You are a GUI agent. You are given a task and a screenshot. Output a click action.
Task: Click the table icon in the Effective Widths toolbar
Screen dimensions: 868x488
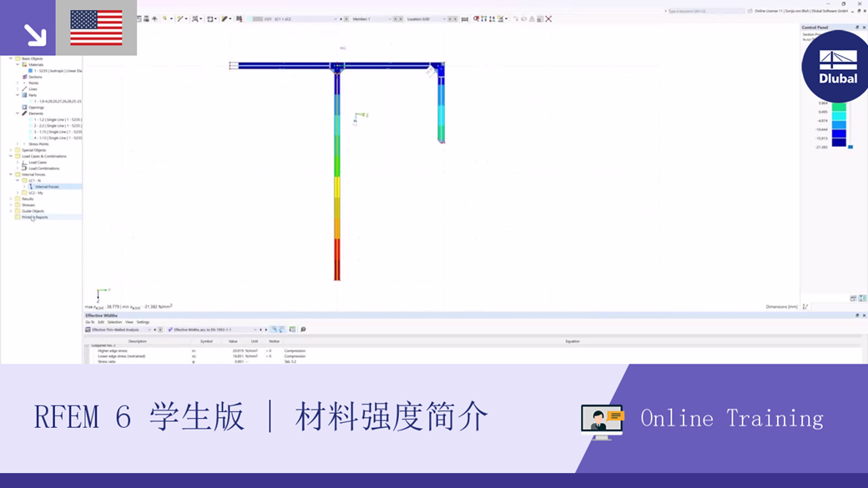click(292, 329)
